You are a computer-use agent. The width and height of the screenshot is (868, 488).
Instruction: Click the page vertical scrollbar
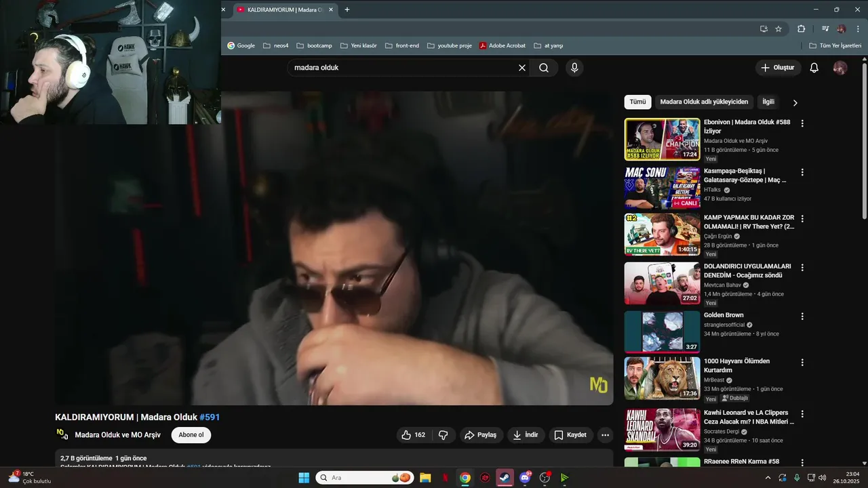pyautogui.click(x=864, y=141)
